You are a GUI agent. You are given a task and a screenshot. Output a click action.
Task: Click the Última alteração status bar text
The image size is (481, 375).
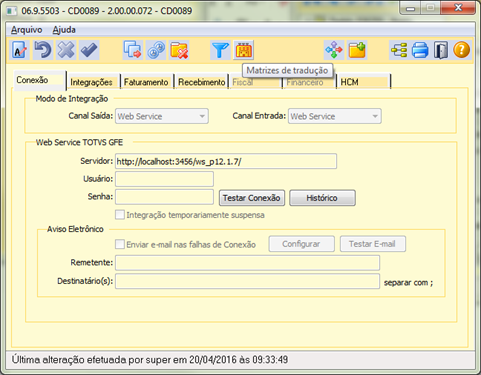(x=150, y=360)
